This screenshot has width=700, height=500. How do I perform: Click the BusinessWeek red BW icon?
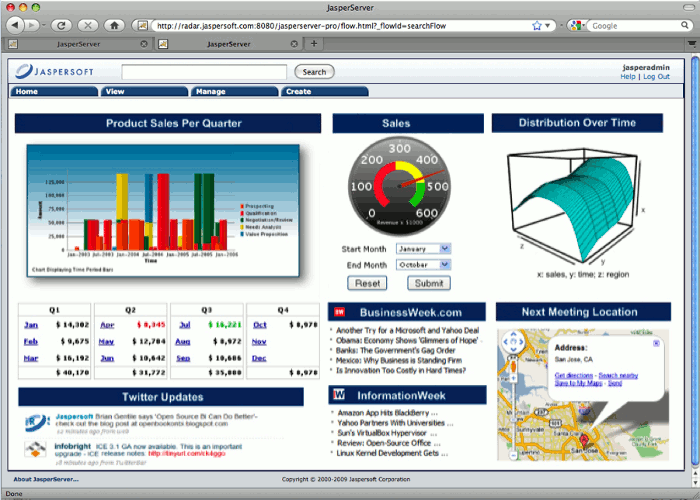click(x=339, y=312)
